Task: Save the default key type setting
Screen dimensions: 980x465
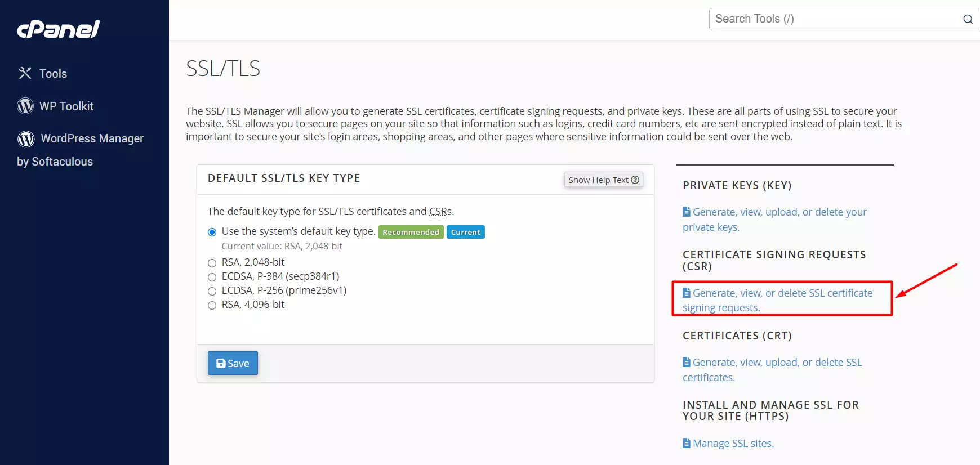Action: coord(233,363)
